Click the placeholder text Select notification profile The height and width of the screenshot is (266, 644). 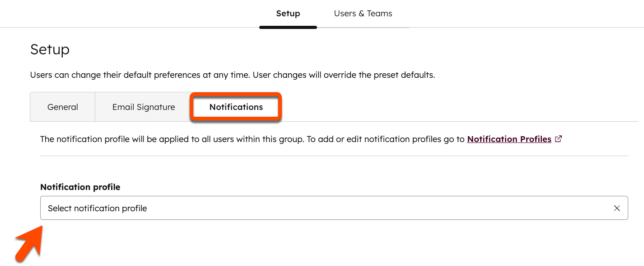pos(97,208)
